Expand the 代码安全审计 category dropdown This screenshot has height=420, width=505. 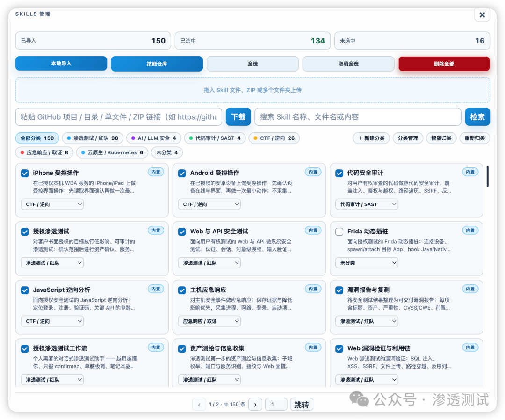tap(367, 204)
